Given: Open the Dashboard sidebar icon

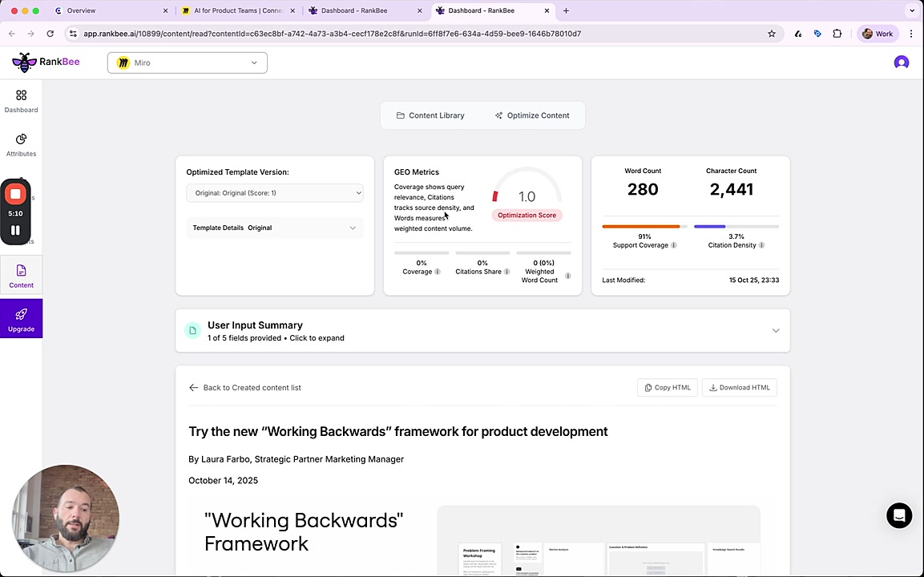Looking at the screenshot, I should (x=21, y=95).
